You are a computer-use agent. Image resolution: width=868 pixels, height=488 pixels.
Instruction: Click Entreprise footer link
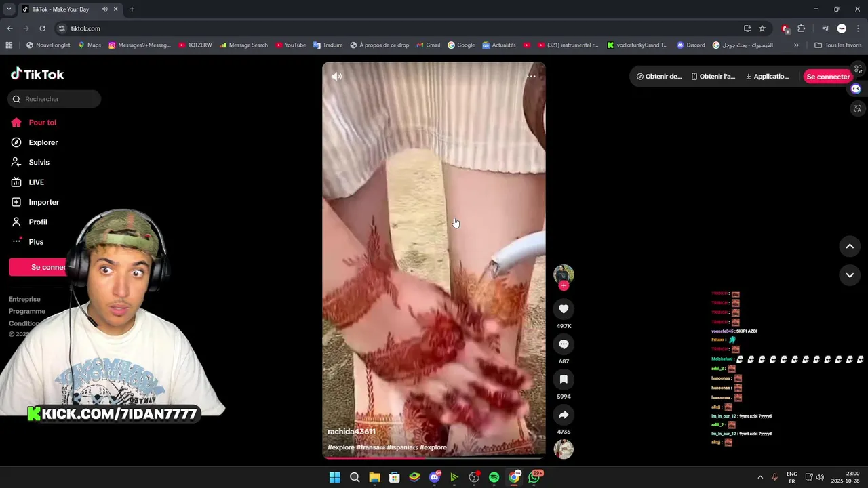coord(24,299)
